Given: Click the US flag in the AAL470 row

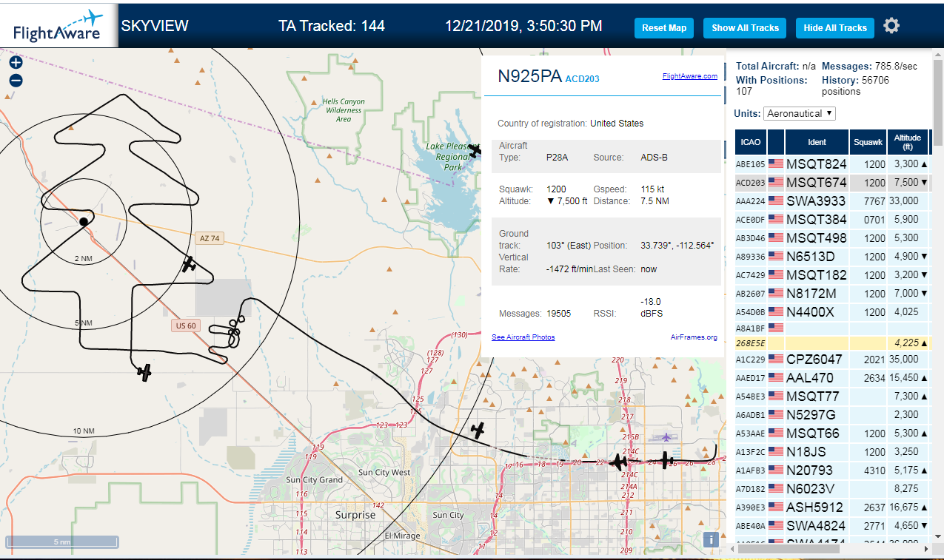Looking at the screenshot, I should (776, 378).
